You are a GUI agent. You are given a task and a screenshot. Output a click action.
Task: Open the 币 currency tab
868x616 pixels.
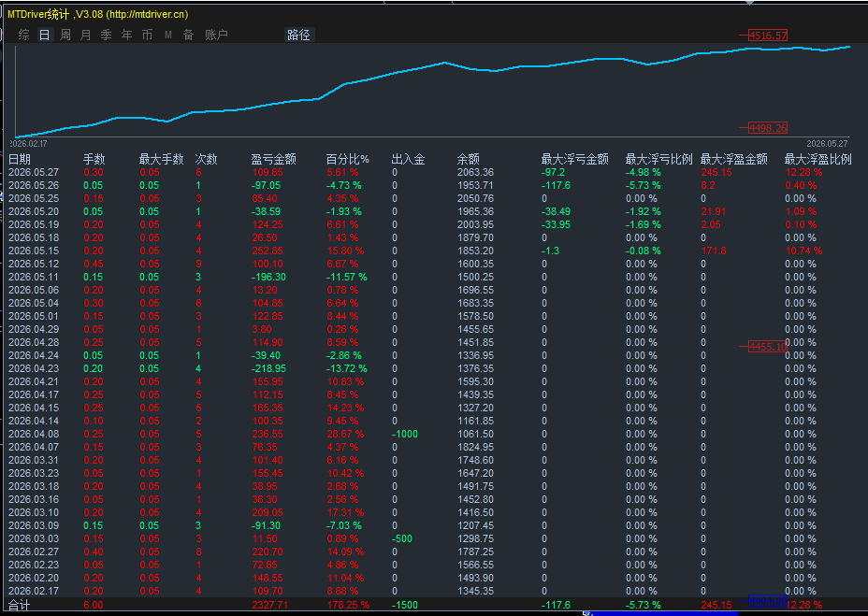(147, 35)
